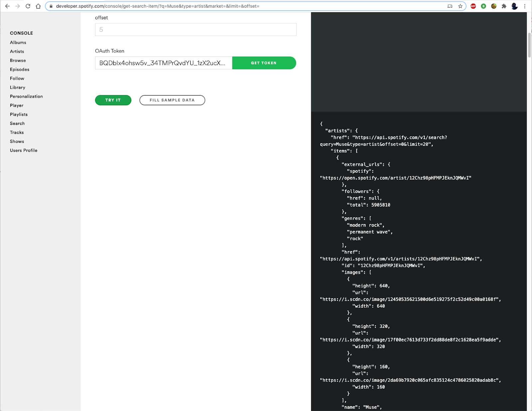Open Search in the console sidebar
532x411 pixels.
17,123
